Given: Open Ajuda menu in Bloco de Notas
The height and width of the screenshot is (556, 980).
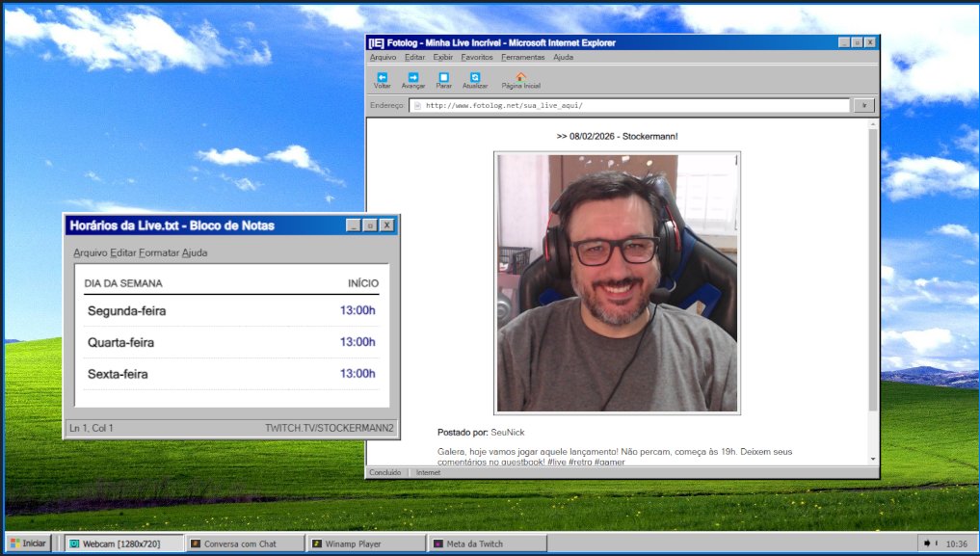Looking at the screenshot, I should pos(195,253).
